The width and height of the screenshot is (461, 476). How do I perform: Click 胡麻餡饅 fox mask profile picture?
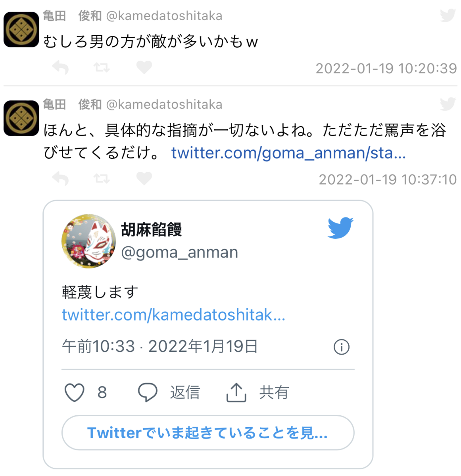pyautogui.click(x=88, y=241)
